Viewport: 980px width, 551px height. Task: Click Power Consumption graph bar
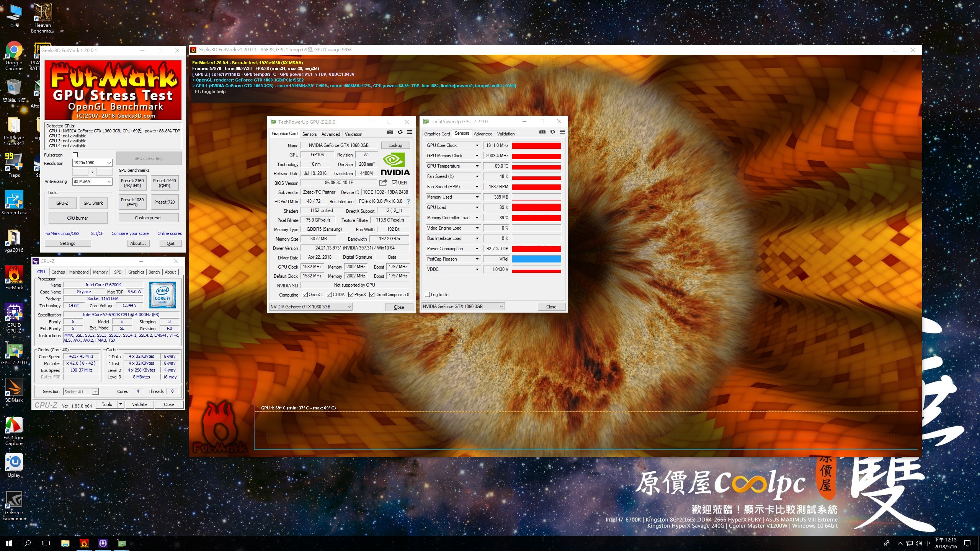(536, 249)
